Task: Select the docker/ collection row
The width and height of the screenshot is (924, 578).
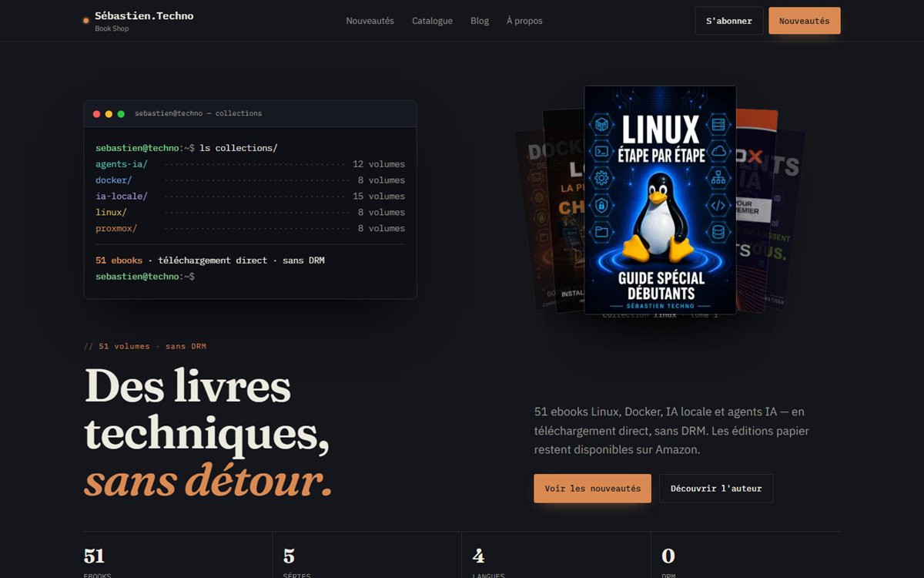Action: click(250, 180)
